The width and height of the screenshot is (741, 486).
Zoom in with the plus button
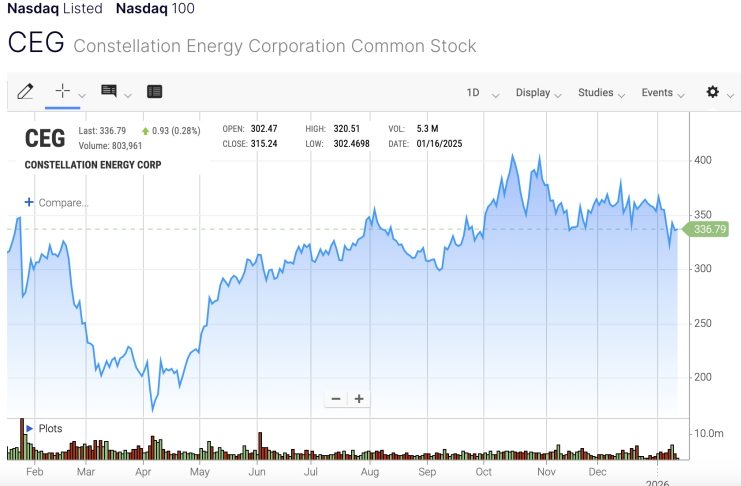coord(359,398)
